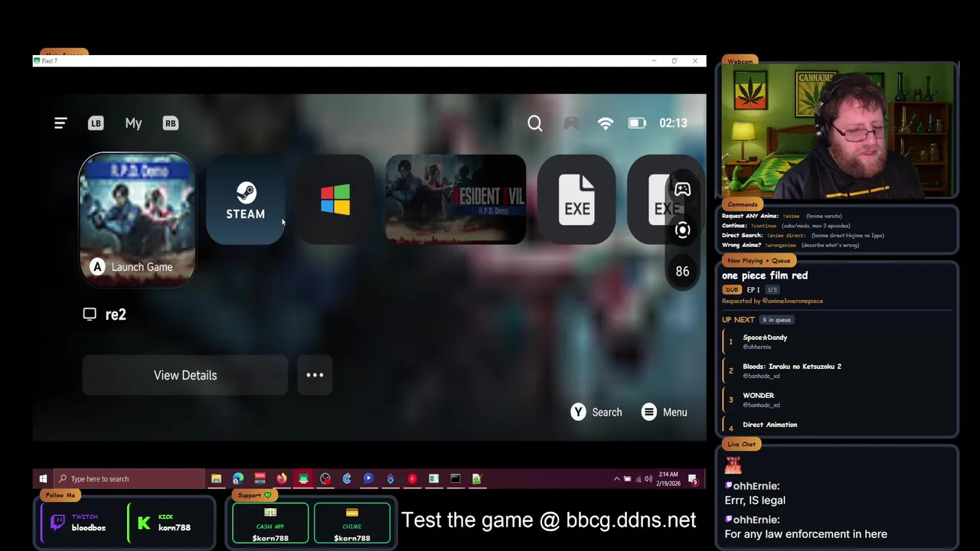Select the Resident Evil R.P.D. Demo banner

point(456,200)
